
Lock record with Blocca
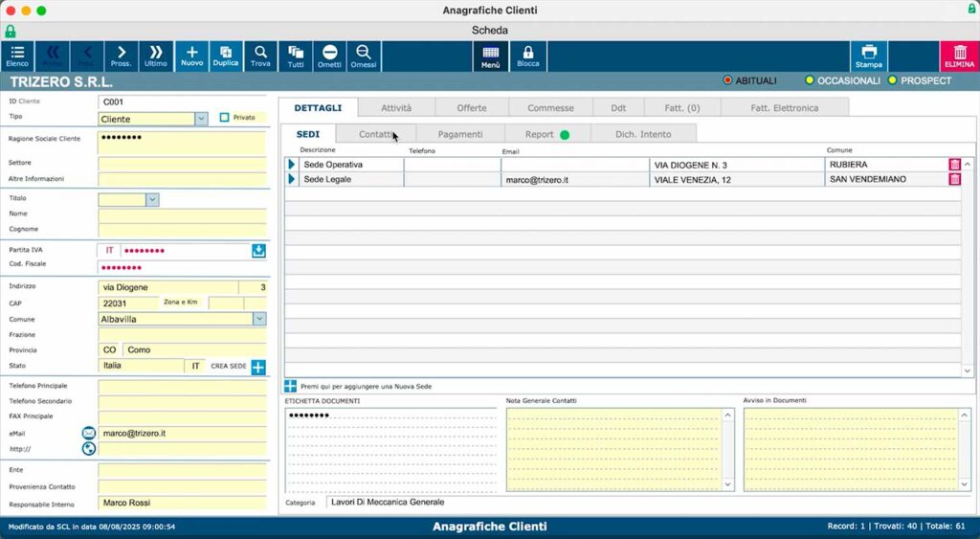(528, 56)
